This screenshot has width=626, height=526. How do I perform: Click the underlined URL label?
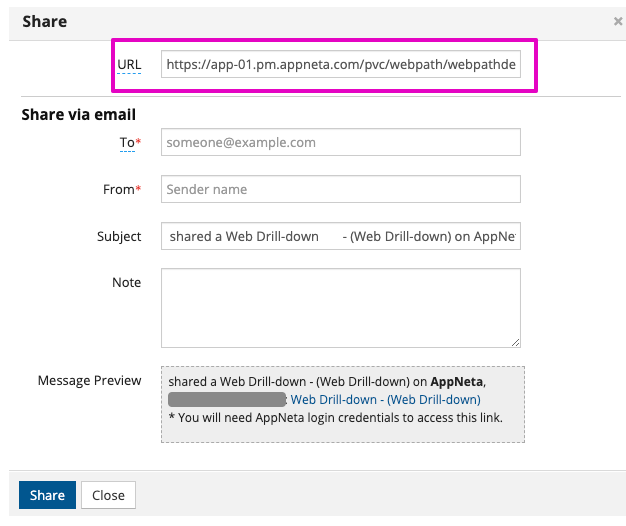[x=129, y=64]
